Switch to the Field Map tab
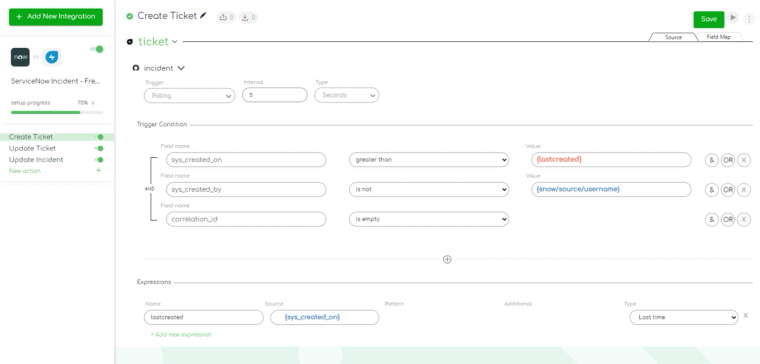760x364 pixels. (718, 37)
